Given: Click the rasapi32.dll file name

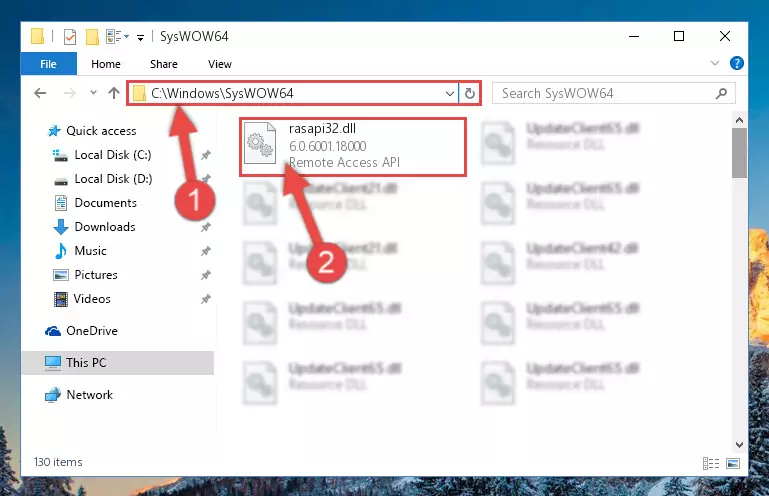Looking at the screenshot, I should [x=322, y=129].
